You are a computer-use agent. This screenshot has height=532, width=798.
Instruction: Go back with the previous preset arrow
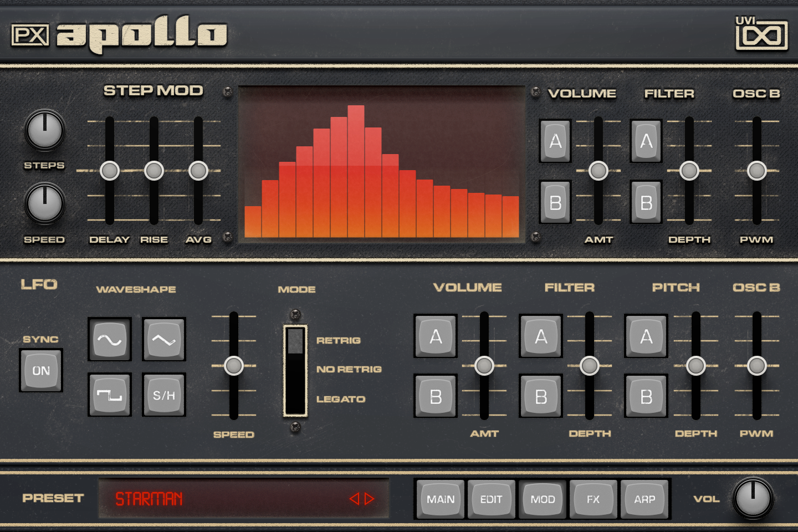coord(355,499)
